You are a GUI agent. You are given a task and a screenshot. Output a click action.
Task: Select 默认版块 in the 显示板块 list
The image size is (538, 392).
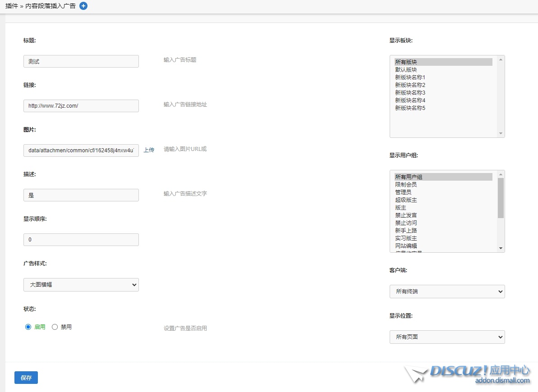[406, 70]
